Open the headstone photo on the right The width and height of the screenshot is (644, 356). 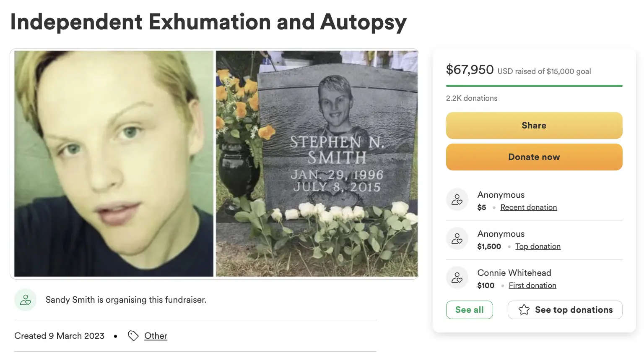pos(317,164)
